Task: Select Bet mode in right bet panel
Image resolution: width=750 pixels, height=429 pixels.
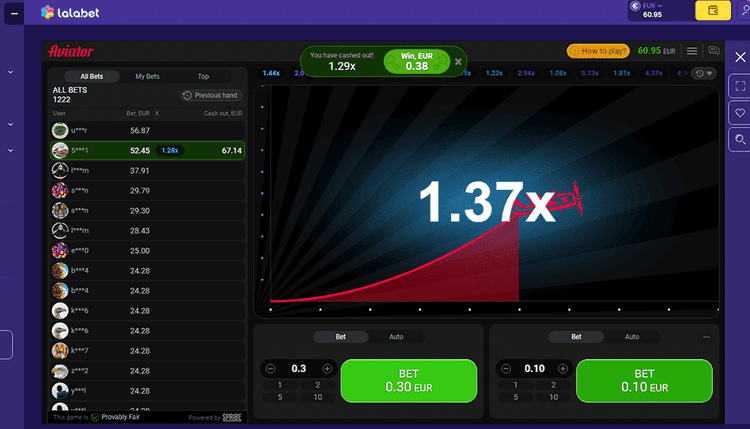Action: coord(576,337)
